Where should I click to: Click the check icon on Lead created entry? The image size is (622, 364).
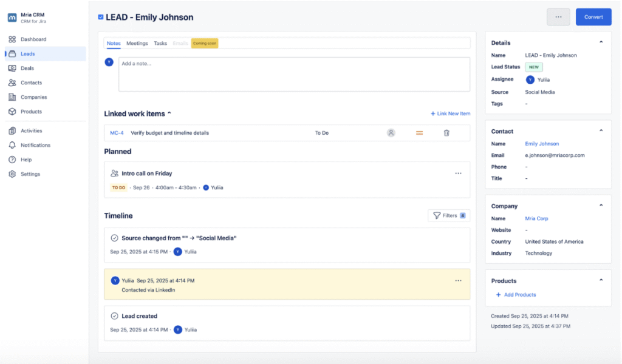[114, 315]
